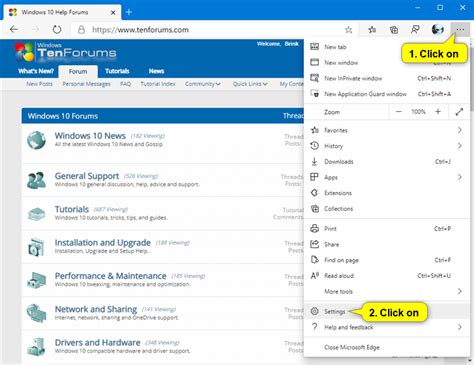Open the Tutorials site tab
474x365 pixels.
(117, 71)
